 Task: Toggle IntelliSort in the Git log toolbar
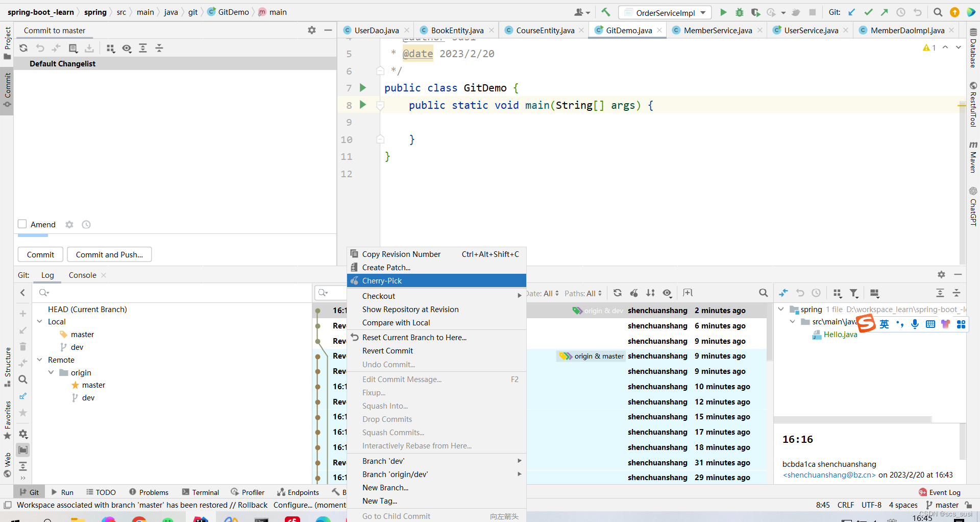click(x=650, y=293)
